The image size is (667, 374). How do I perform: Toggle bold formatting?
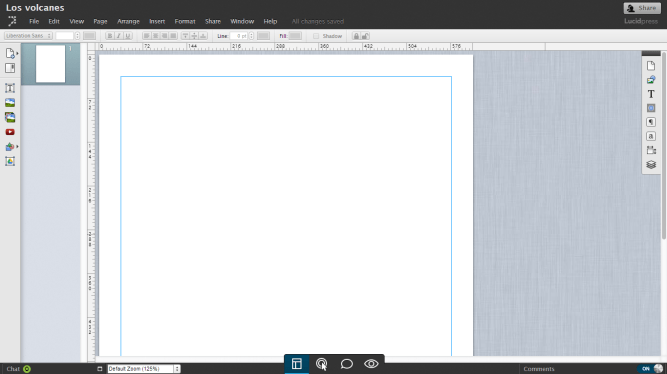pos(109,36)
